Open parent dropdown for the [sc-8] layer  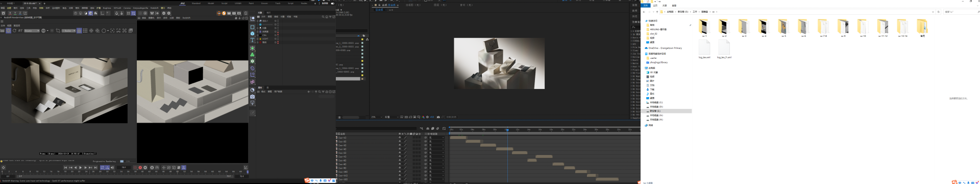pyautogui.click(x=436, y=164)
